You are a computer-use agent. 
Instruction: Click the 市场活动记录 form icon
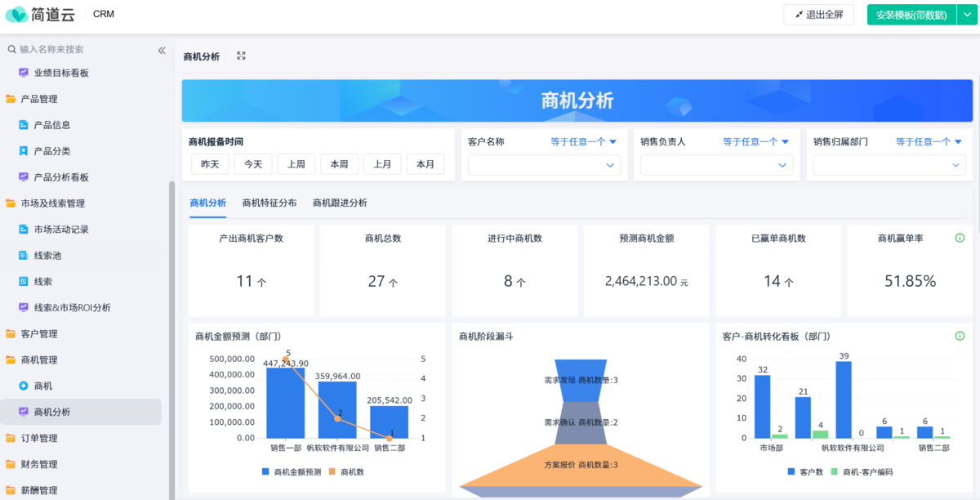point(24,230)
